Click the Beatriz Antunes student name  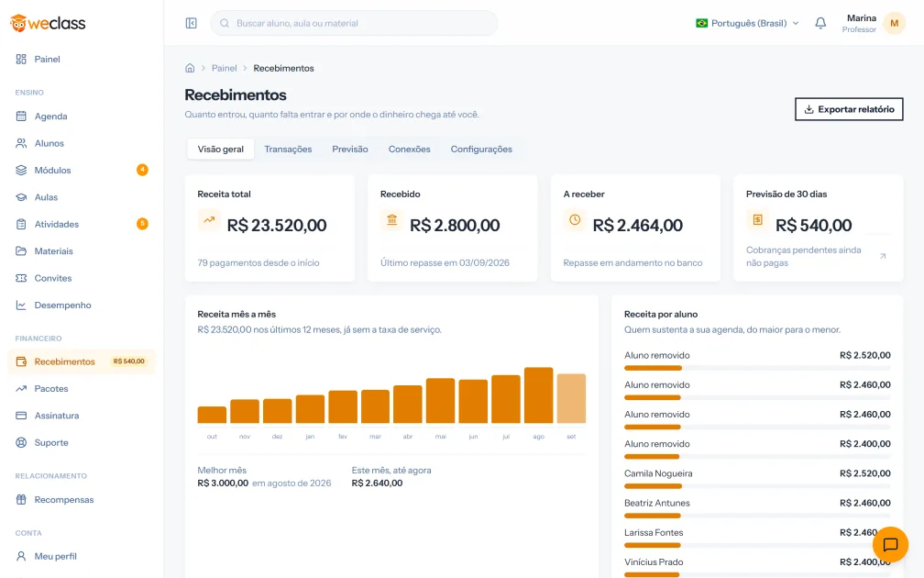click(657, 503)
